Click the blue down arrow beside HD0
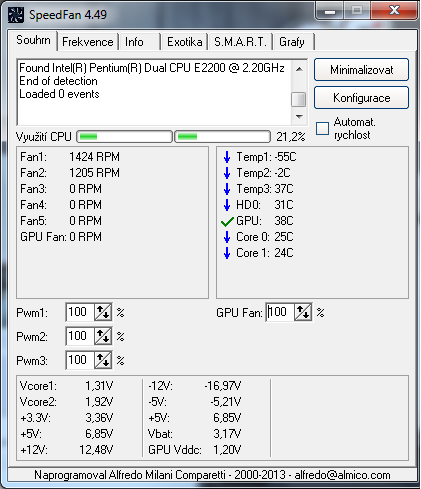The height and width of the screenshot is (489, 421). pos(227,205)
